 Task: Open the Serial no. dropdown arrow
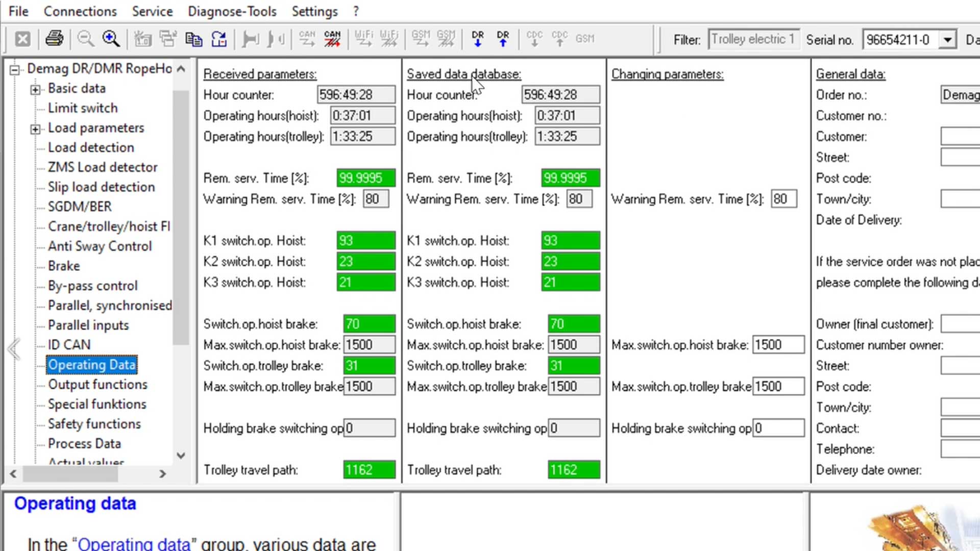(x=948, y=40)
